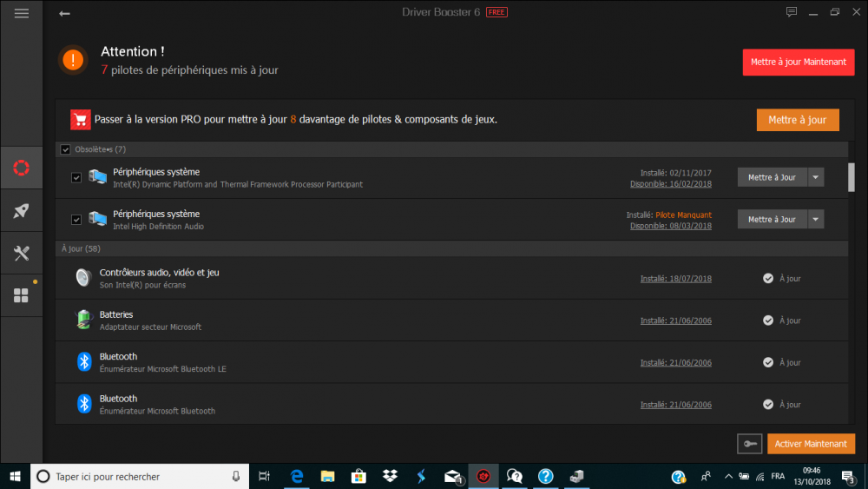Open Mail app from taskbar
The height and width of the screenshot is (489, 868).
click(452, 476)
